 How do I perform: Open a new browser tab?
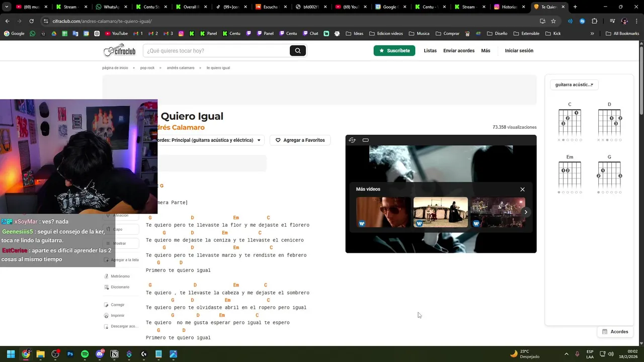click(575, 7)
